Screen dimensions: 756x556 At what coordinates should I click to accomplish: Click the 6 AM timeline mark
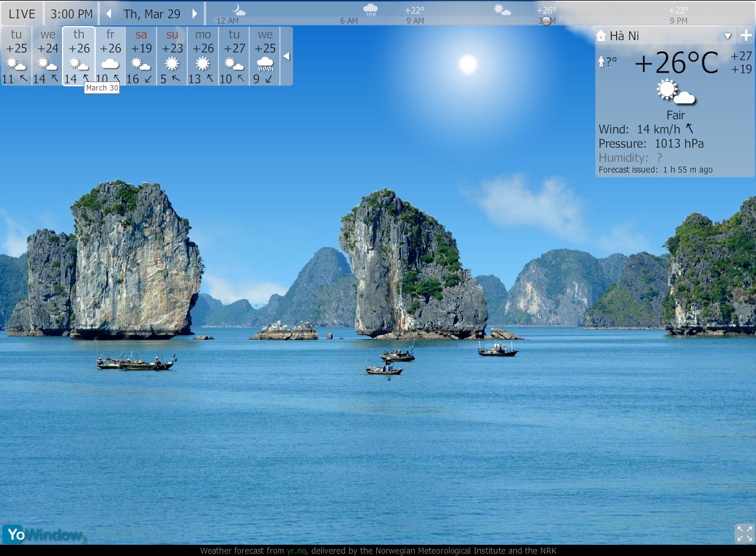pos(349,21)
